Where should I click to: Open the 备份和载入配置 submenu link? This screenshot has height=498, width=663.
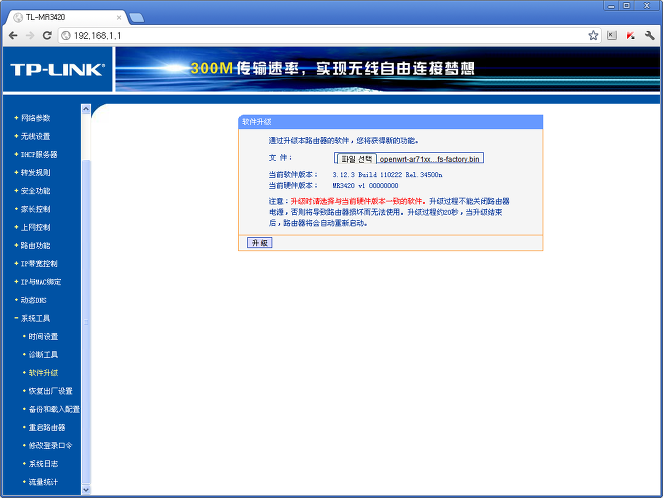click(x=54, y=409)
